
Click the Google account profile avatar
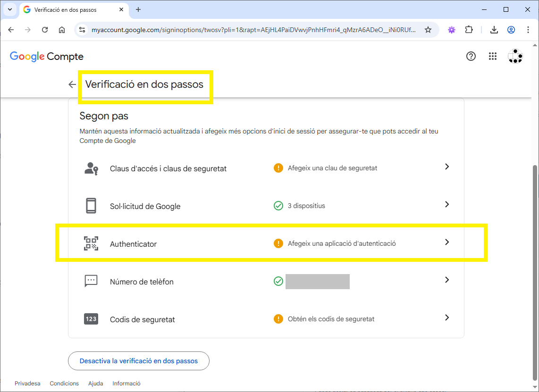click(515, 56)
